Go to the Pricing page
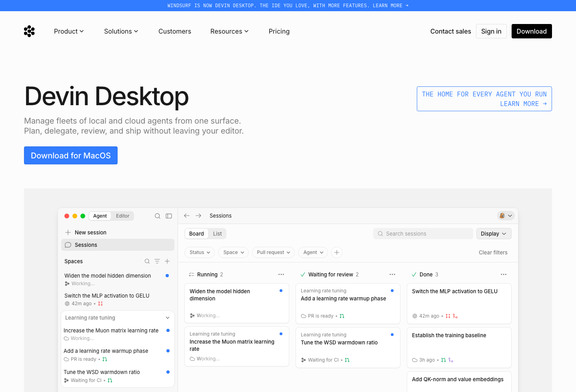 (279, 31)
